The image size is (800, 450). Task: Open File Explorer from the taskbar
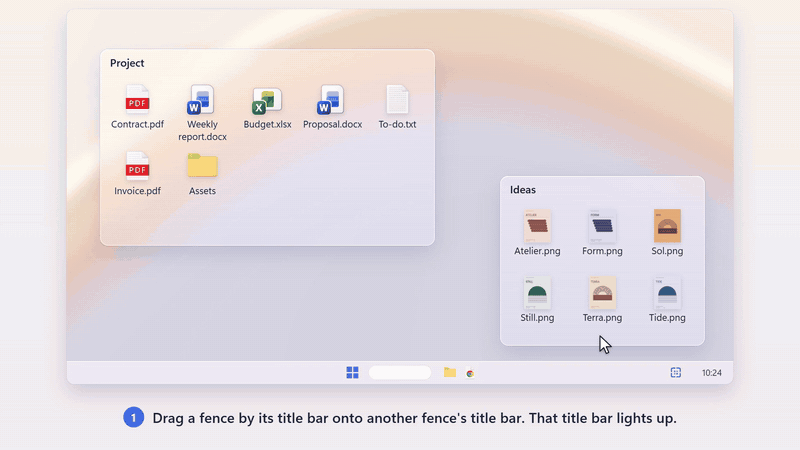click(x=449, y=372)
